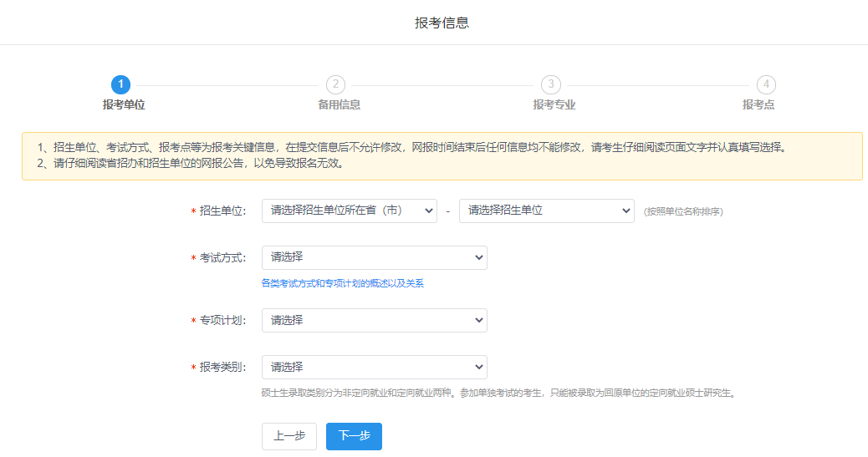
Task: Click the help text below 报考类别
Action: [498, 393]
